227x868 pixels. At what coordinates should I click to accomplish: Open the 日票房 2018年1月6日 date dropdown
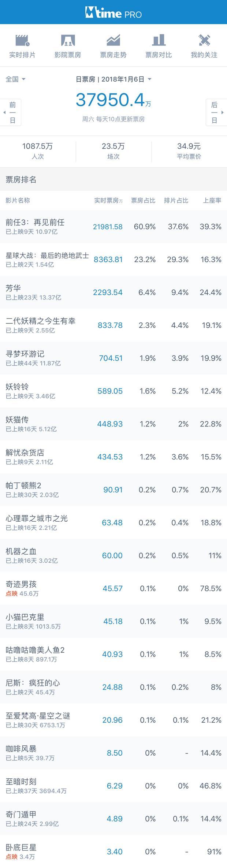point(113,79)
